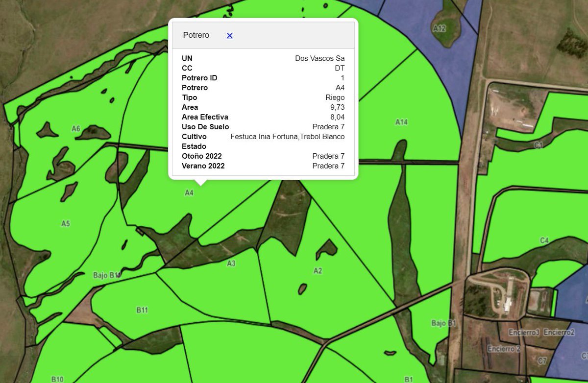The image size is (588, 383).
Task: Click the 'Estado' field label
Action: (x=194, y=146)
